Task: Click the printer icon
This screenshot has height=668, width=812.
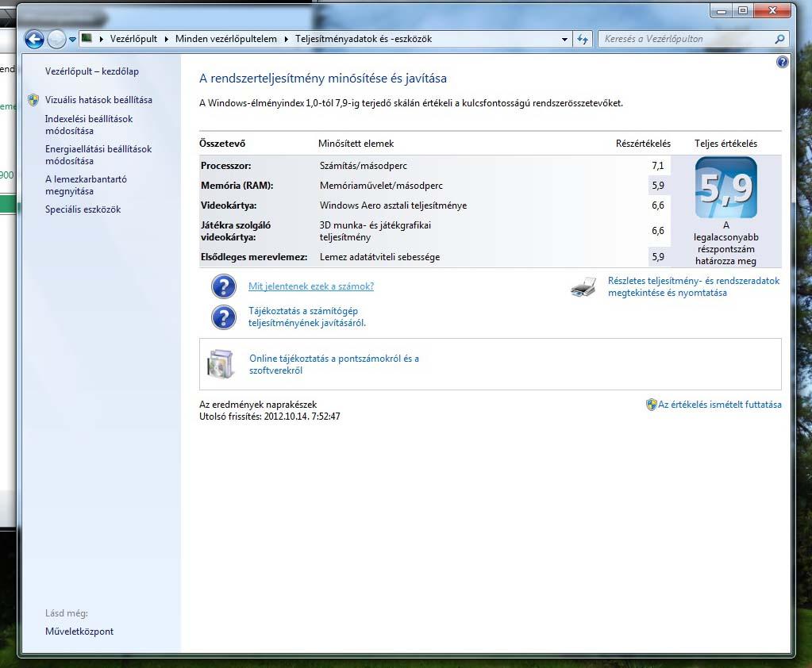Action: pos(584,287)
